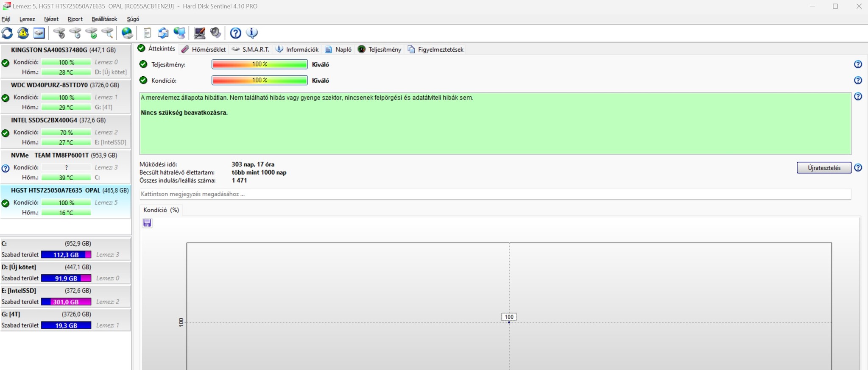Switch to the S.M.A.R.T. tab

(x=251, y=49)
